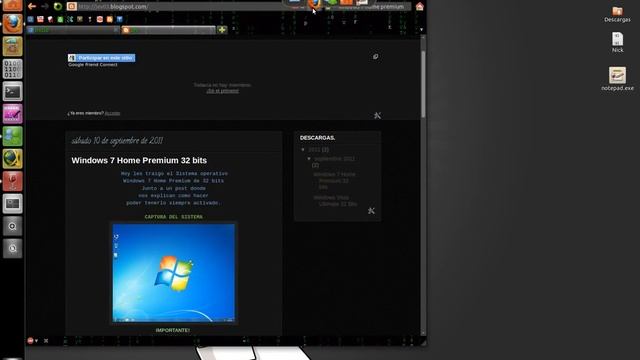The height and width of the screenshot is (360, 640).
Task: Click the browser forward arrow
Action: tap(44, 6)
